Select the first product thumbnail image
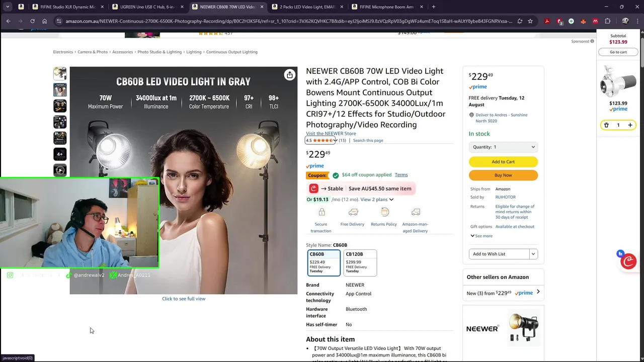 [60, 73]
